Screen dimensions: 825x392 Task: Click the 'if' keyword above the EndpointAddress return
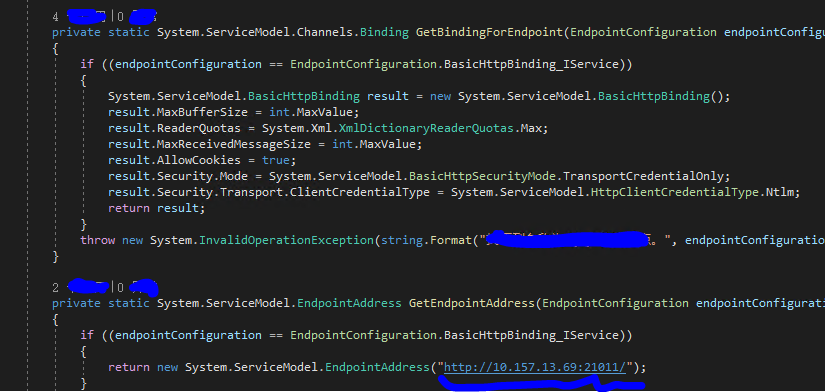pos(87,335)
